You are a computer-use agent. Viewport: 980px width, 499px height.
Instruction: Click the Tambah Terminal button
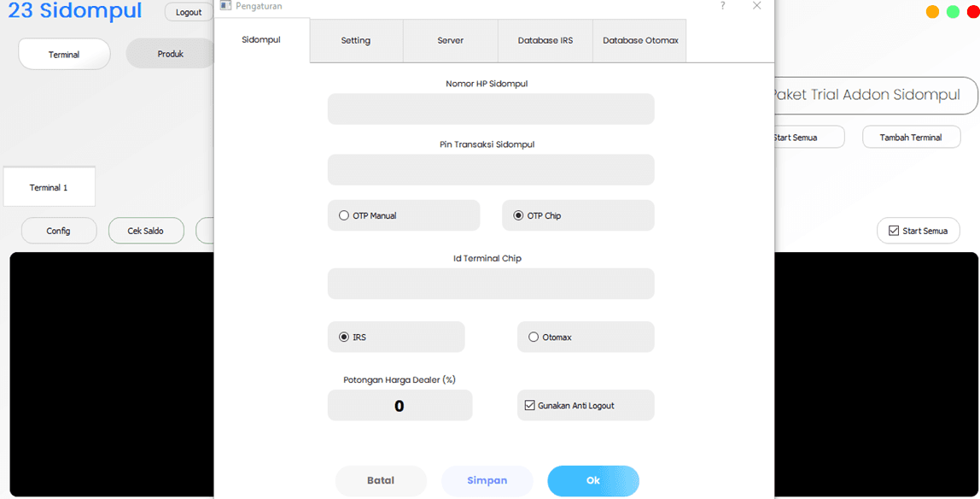(x=911, y=138)
